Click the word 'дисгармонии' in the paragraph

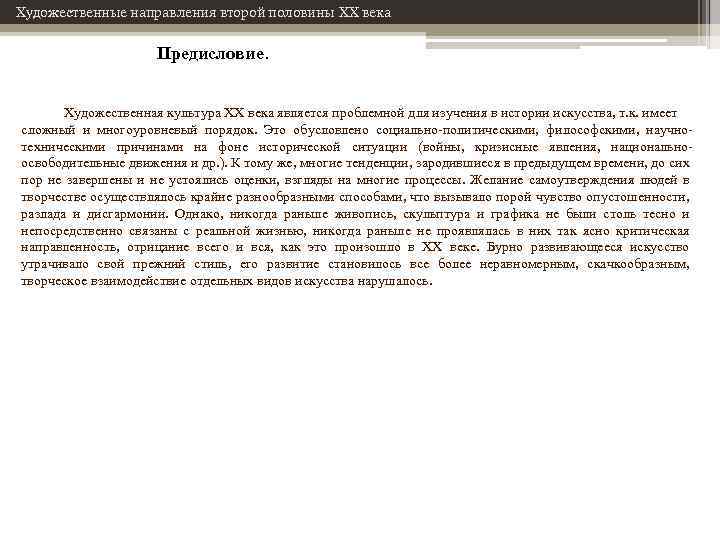click(127, 214)
